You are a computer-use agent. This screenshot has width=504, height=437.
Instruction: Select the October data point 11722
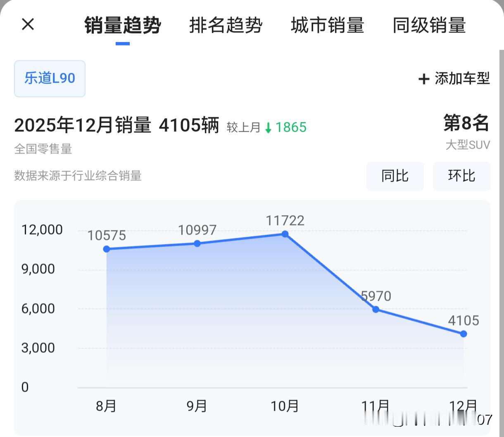285,234
